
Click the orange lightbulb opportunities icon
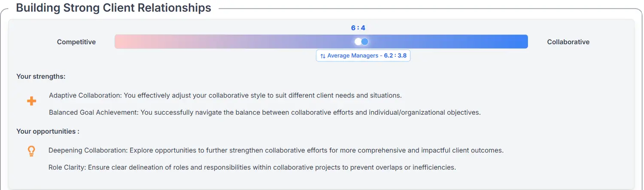pyautogui.click(x=31, y=151)
